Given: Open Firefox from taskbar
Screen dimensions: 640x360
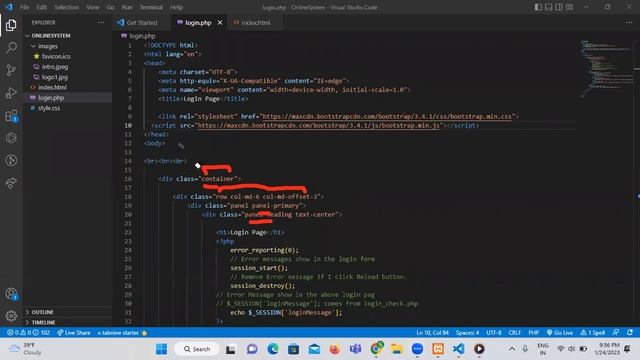Looking at the screenshot, I should (335, 349).
